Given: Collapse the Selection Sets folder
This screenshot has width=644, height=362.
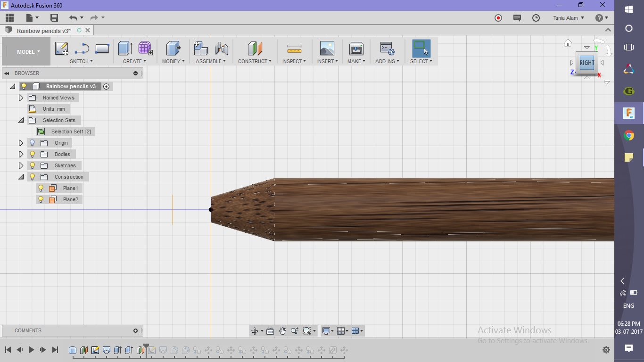Looking at the screenshot, I should pyautogui.click(x=21, y=120).
